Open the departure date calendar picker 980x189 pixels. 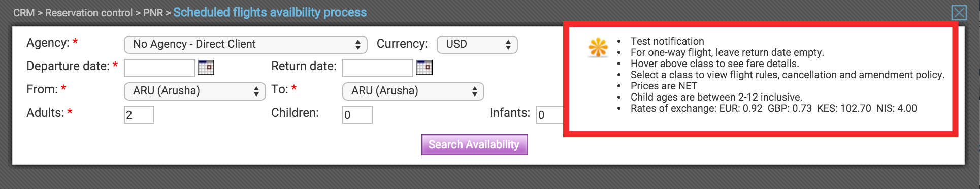(x=206, y=68)
